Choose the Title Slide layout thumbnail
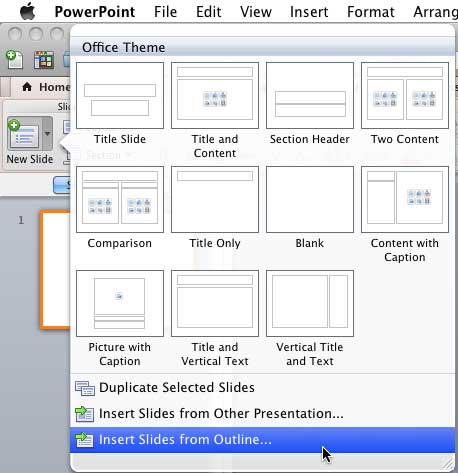 (120, 95)
